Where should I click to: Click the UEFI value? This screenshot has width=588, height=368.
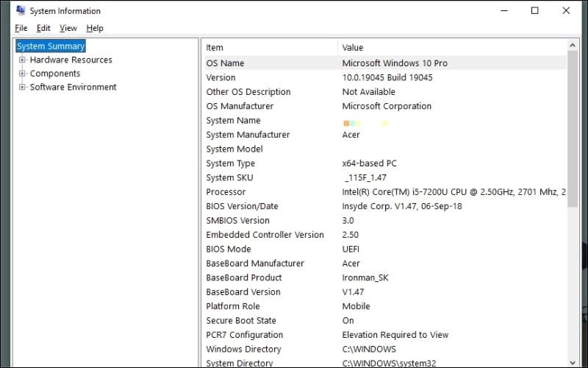point(351,249)
